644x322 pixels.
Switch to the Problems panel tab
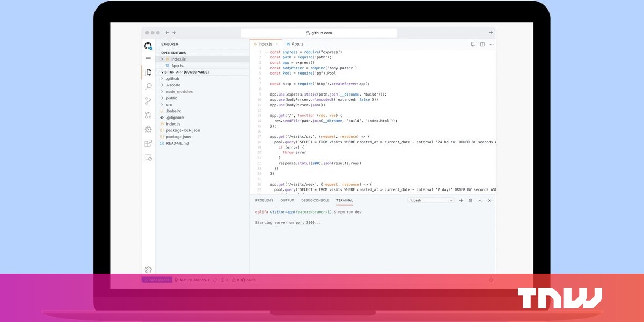pos(264,200)
